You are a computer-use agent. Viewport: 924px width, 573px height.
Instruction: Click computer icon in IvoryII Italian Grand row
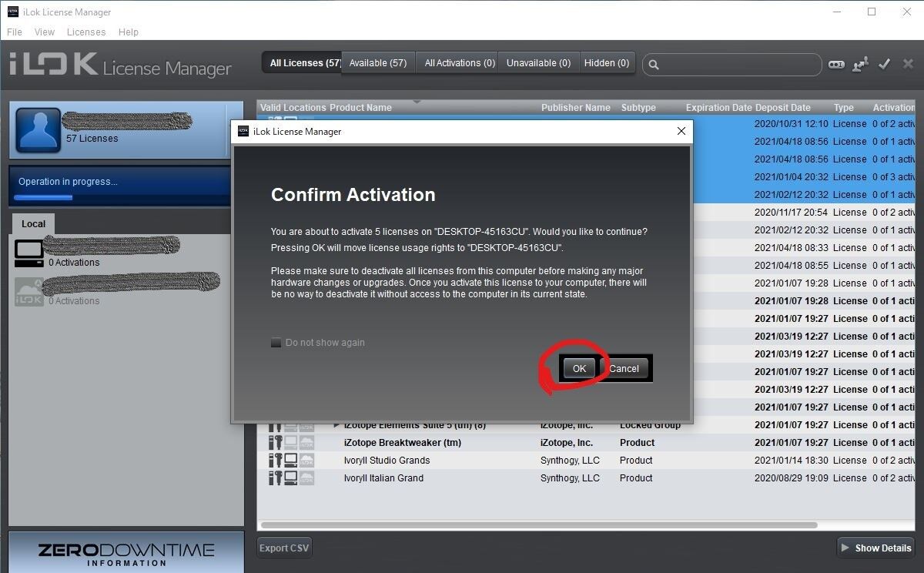[290, 478]
